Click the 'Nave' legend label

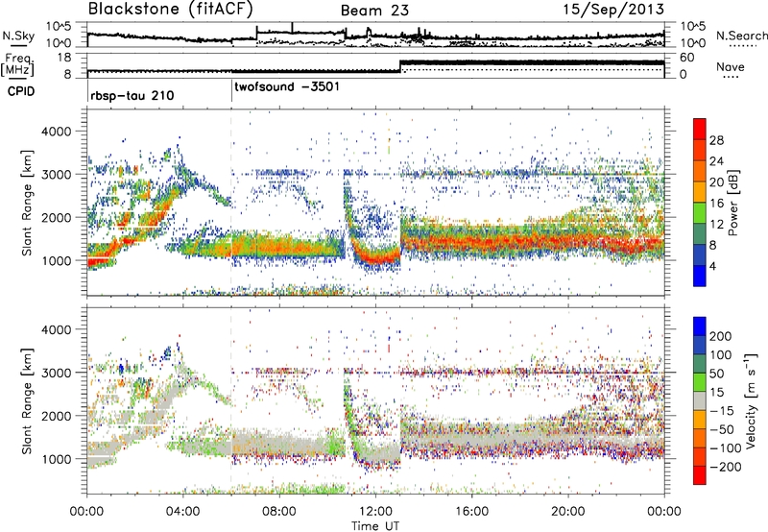(731, 66)
